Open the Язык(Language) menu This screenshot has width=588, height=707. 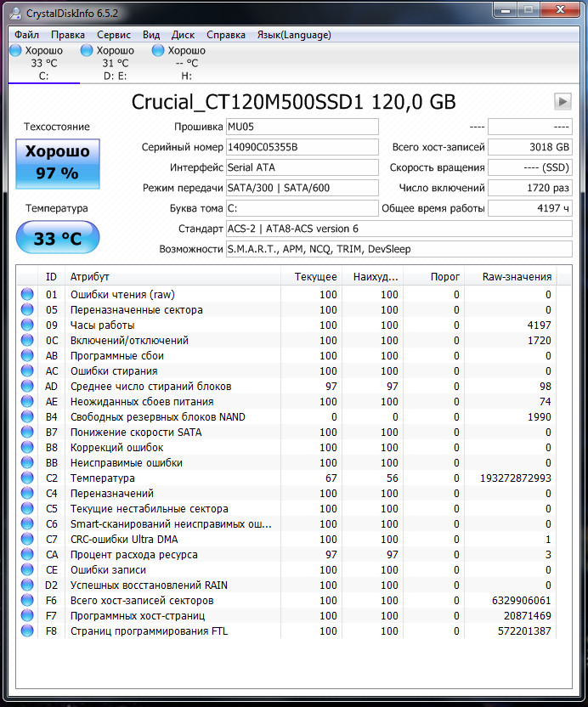coord(294,35)
